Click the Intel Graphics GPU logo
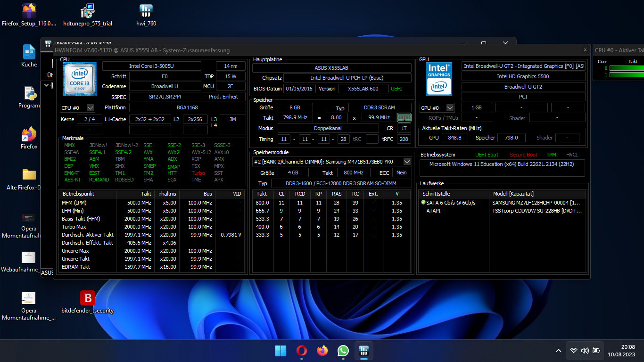The width and height of the screenshot is (644, 362). (439, 79)
